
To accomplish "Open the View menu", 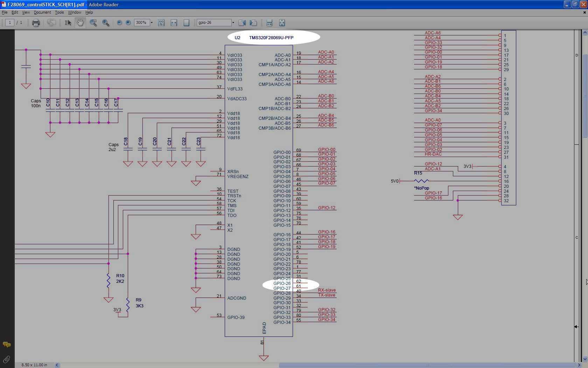I will (x=26, y=12).
